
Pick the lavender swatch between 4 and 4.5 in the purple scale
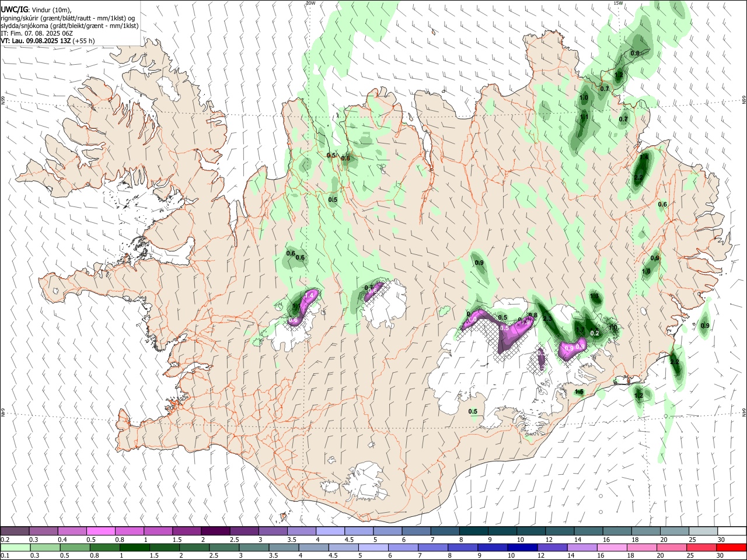(x=330, y=531)
